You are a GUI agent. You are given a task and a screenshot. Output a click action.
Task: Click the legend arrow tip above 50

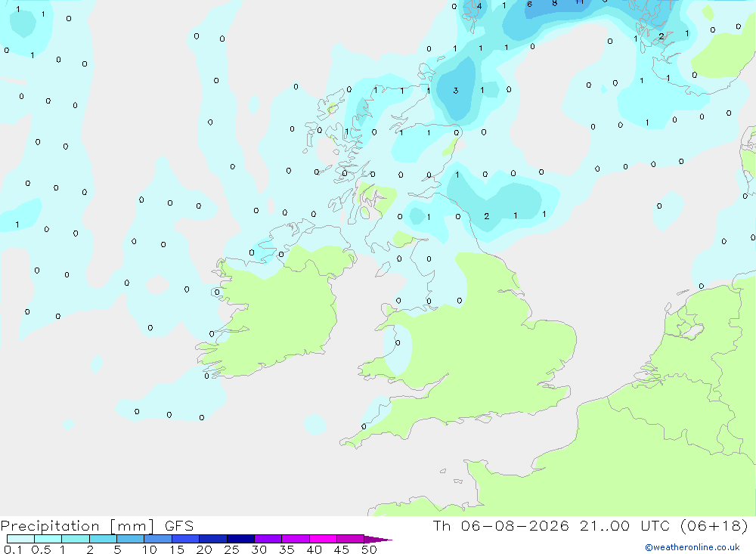[378, 540]
